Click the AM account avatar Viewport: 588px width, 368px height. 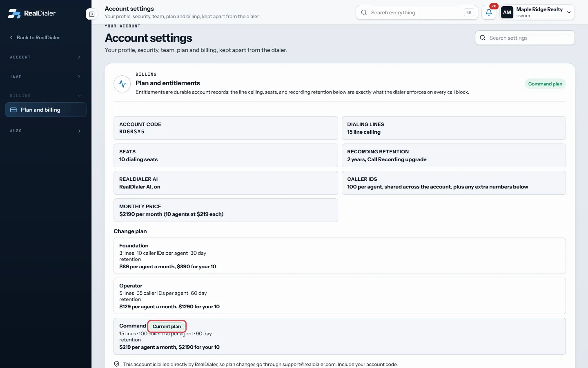click(507, 12)
